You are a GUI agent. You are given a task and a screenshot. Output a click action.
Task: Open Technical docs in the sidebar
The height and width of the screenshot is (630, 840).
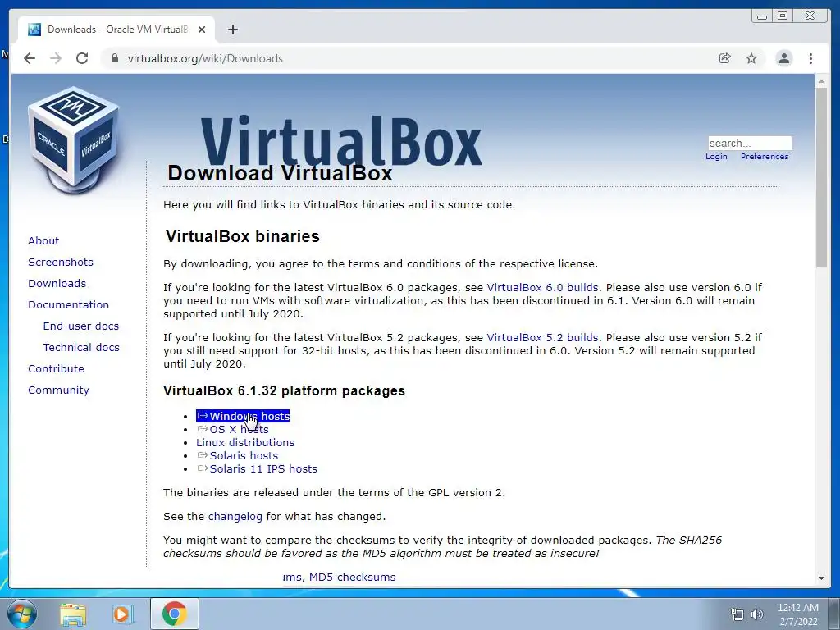click(x=81, y=348)
